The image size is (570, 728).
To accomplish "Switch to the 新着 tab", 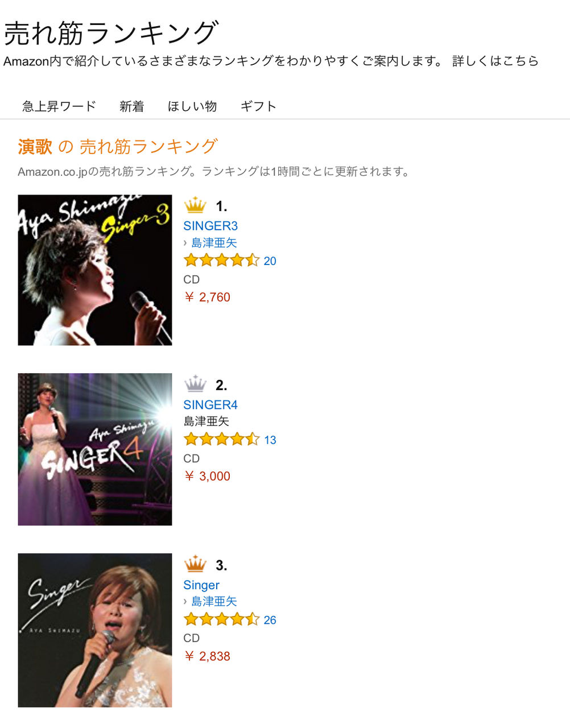I will coord(132,106).
